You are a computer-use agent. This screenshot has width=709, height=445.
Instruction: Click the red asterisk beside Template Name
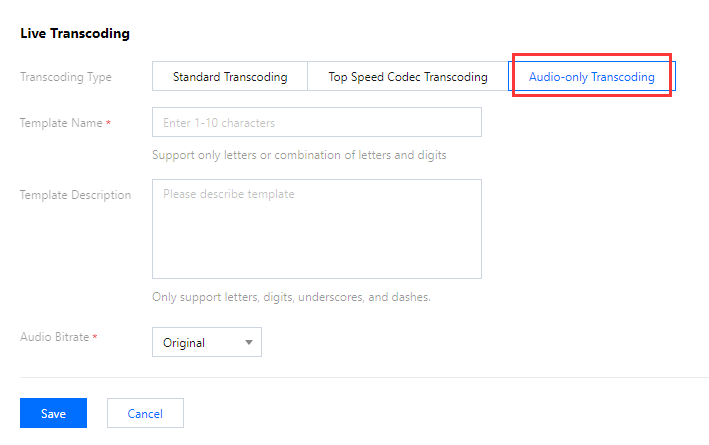(x=108, y=123)
